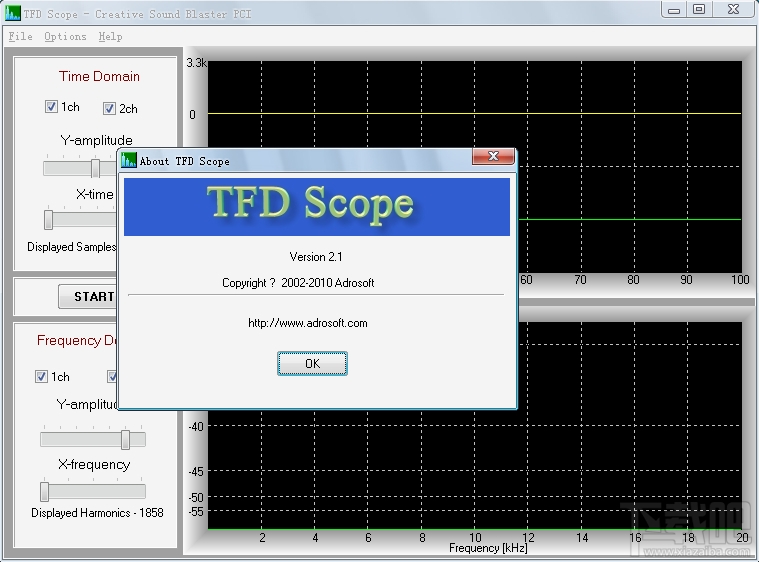Toggle Time Domain 1ch checkbox
Image resolution: width=759 pixels, height=562 pixels.
coord(51,106)
